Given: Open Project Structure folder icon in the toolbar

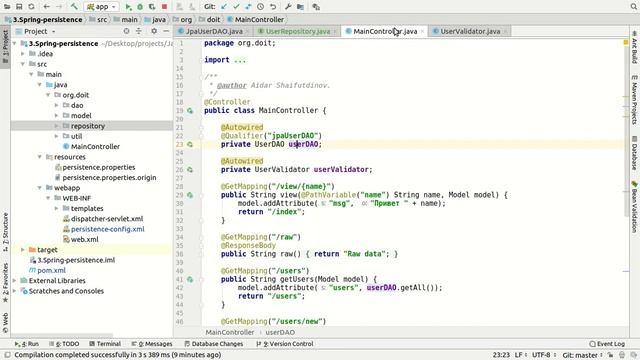Looking at the screenshot, I should coord(300,7).
